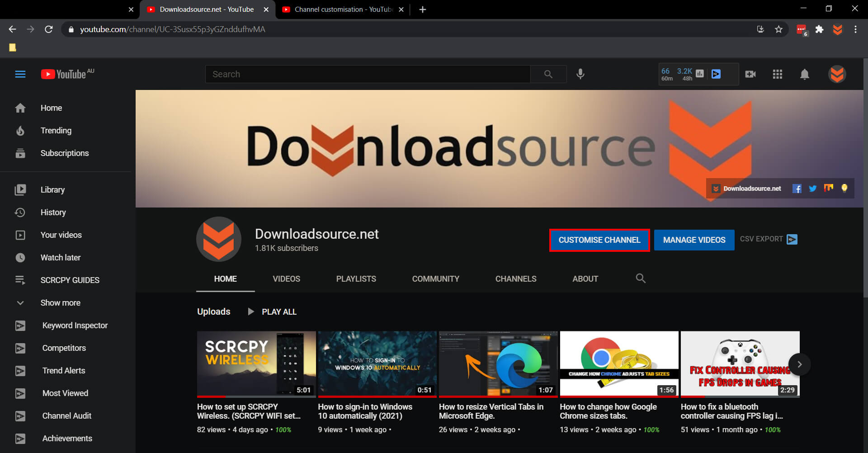Click the bookmarks bar folder icon
Image resolution: width=868 pixels, height=453 pixels.
(13, 47)
